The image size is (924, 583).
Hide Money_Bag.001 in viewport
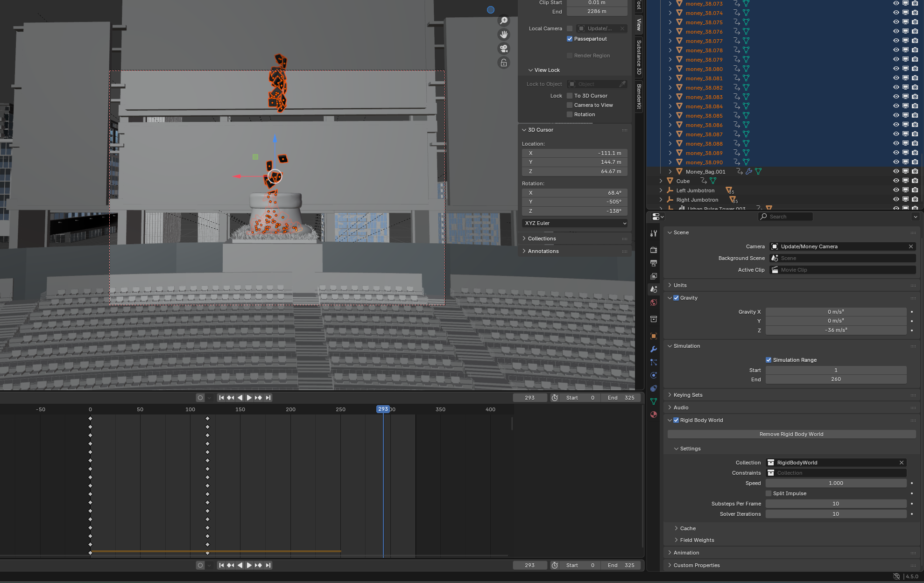(x=896, y=171)
